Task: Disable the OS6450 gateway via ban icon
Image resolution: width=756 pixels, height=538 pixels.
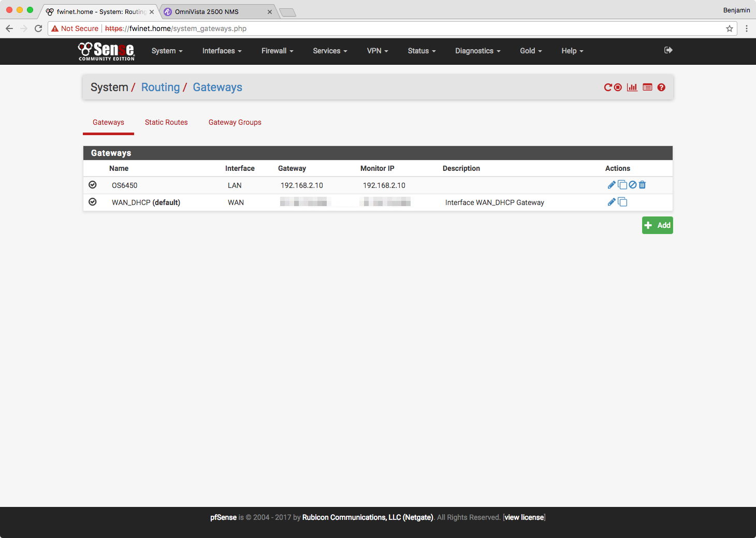Action: [x=633, y=185]
